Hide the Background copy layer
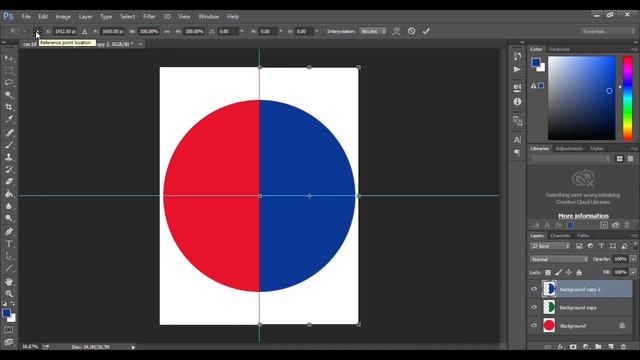Viewport: 640px width, 360px height. point(534,307)
